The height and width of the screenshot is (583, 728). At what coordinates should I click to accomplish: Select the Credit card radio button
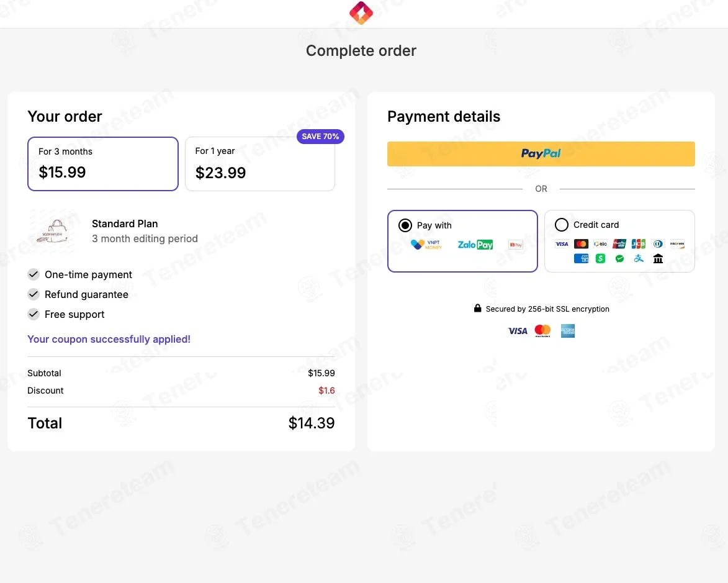(x=562, y=225)
